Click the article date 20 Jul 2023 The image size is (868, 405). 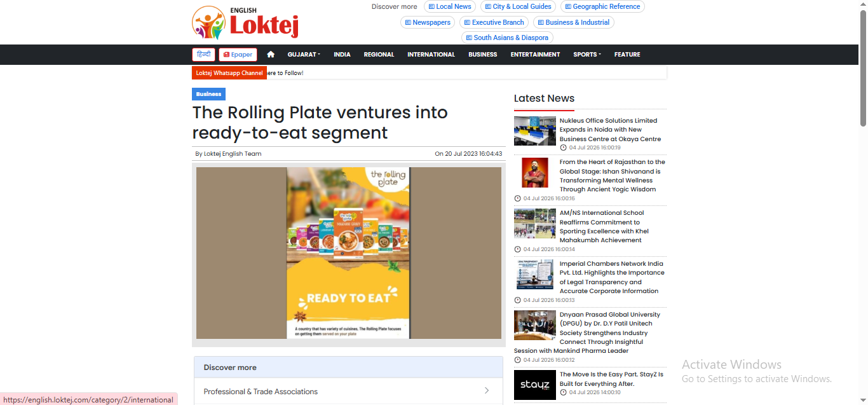tap(468, 154)
